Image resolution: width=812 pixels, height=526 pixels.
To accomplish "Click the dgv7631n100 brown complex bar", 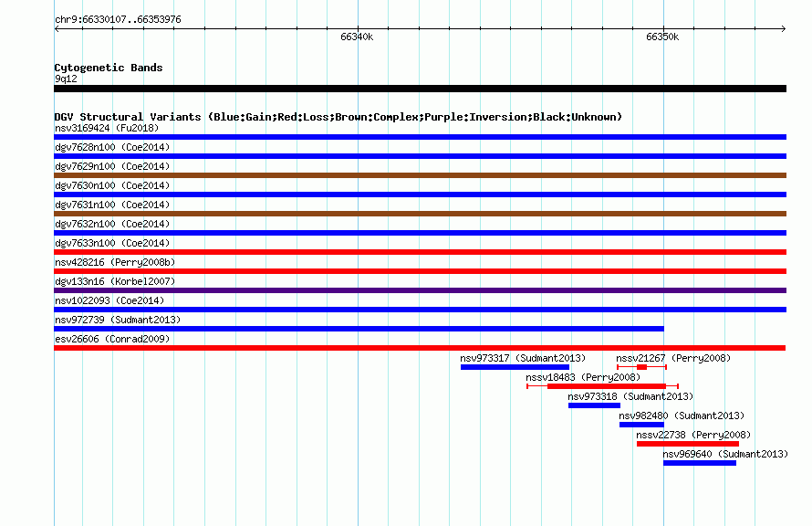I will click(420, 214).
